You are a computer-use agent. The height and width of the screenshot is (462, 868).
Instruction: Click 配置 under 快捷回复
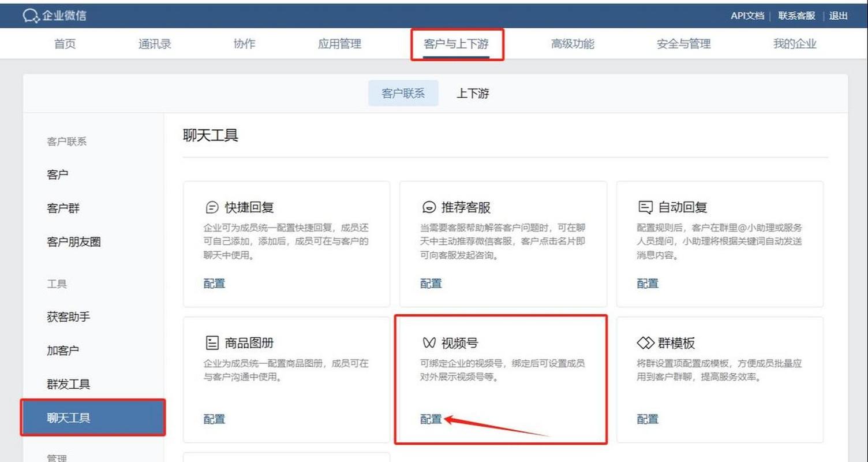[x=214, y=283]
